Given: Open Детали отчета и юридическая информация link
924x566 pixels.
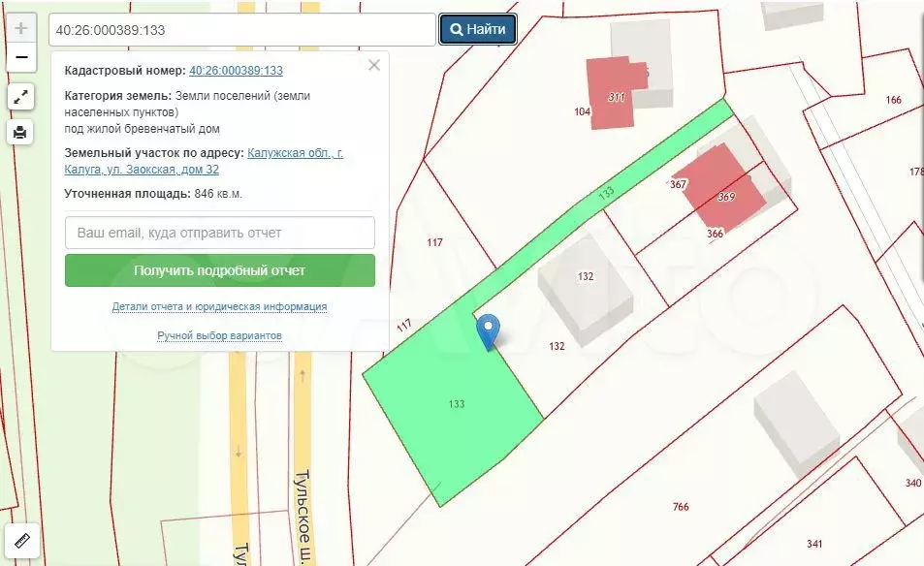Looking at the screenshot, I should pyautogui.click(x=219, y=306).
